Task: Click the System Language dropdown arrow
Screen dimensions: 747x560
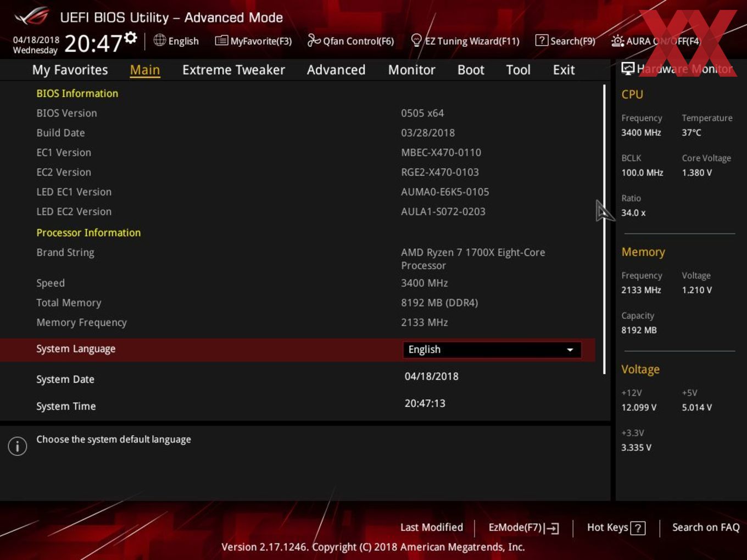Action: 570,350
